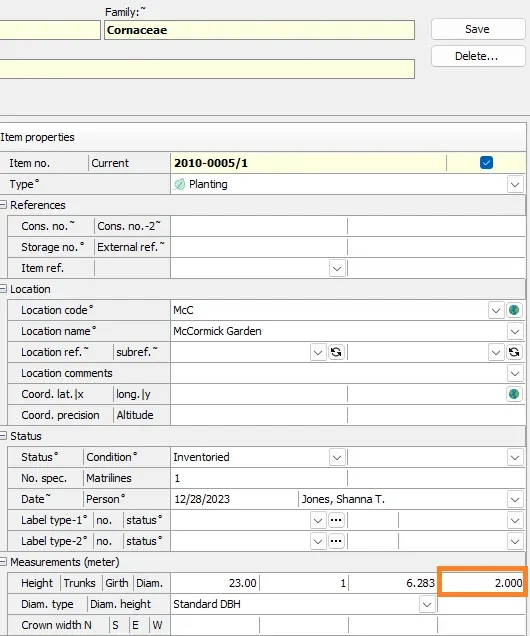Click the Planting leaf icon in Type field

pyautogui.click(x=179, y=185)
